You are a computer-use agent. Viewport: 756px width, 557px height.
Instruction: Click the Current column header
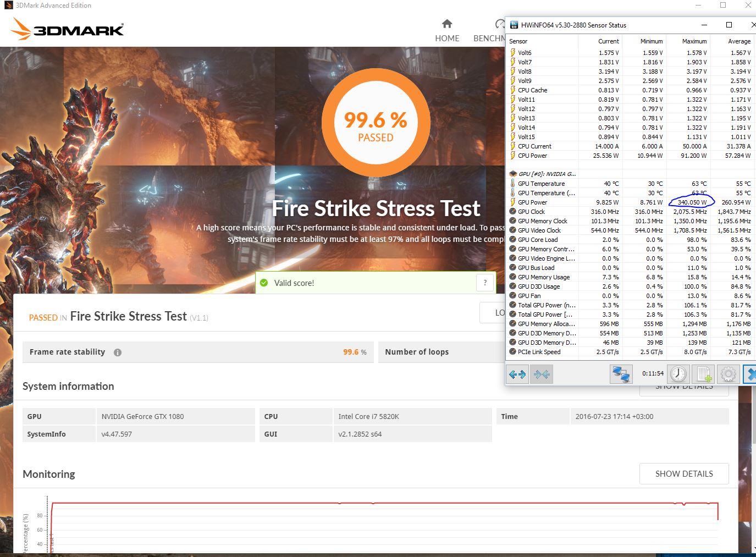600,41
